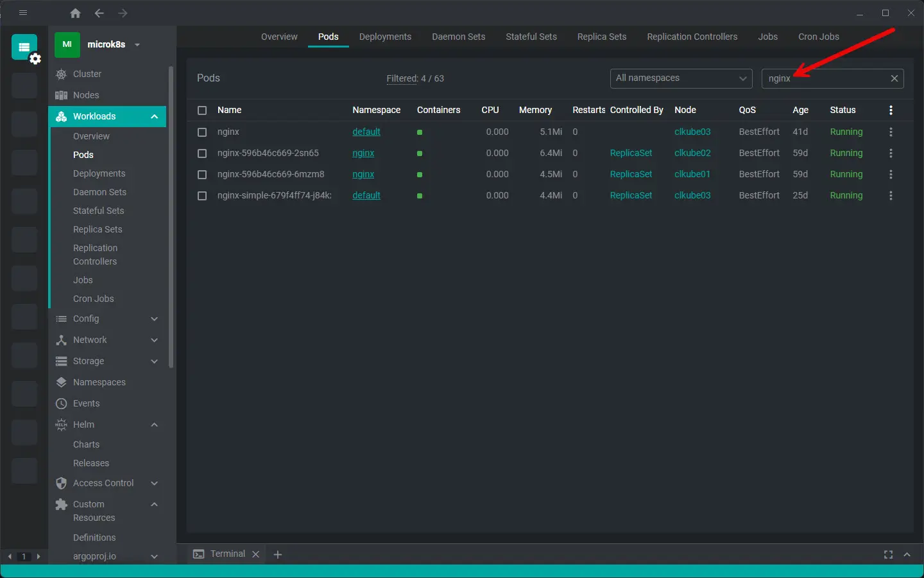The image size is (924, 578).
Task: Sort pods by the Memory column
Action: click(535, 110)
